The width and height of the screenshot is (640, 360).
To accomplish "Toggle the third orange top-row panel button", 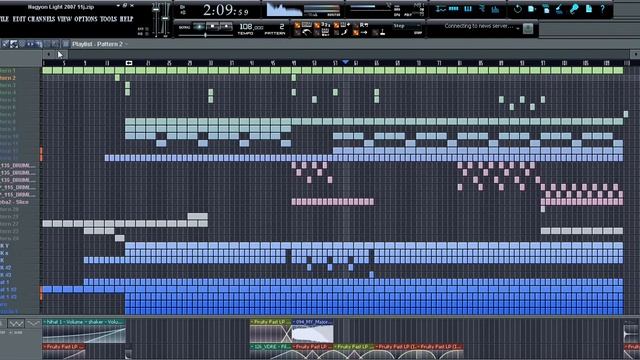I will coord(336,25).
